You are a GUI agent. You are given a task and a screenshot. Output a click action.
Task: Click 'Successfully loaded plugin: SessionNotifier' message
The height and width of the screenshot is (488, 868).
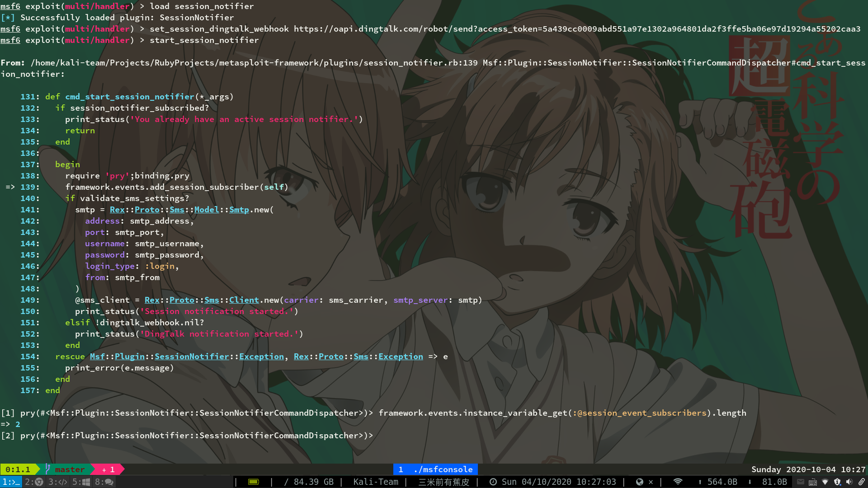point(127,18)
